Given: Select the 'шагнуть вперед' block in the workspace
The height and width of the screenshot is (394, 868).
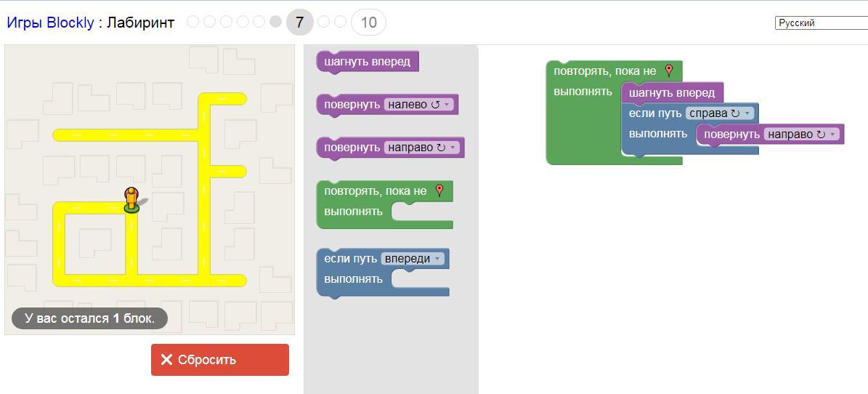Looking at the screenshot, I should (x=671, y=93).
